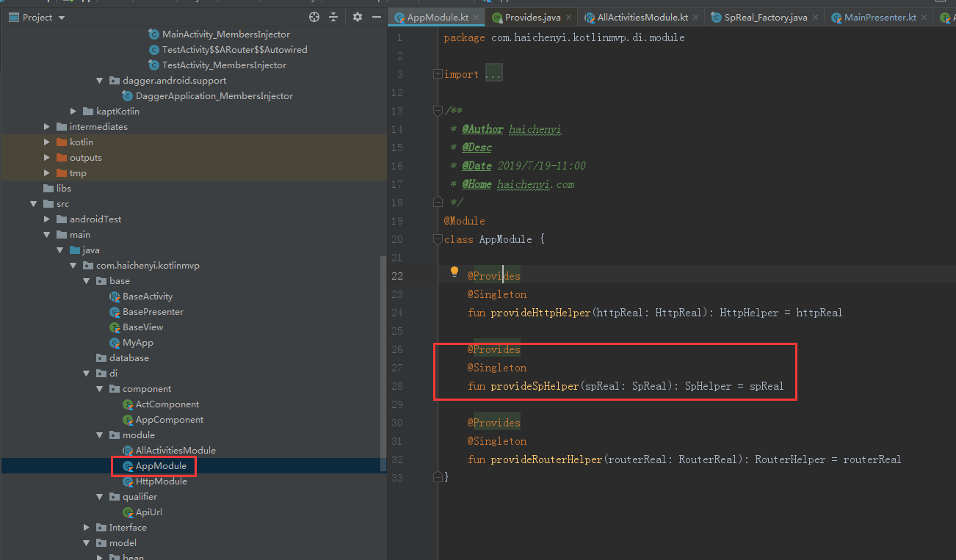Image resolution: width=956 pixels, height=560 pixels.
Task: Collapse the src folder
Action: pyautogui.click(x=34, y=204)
